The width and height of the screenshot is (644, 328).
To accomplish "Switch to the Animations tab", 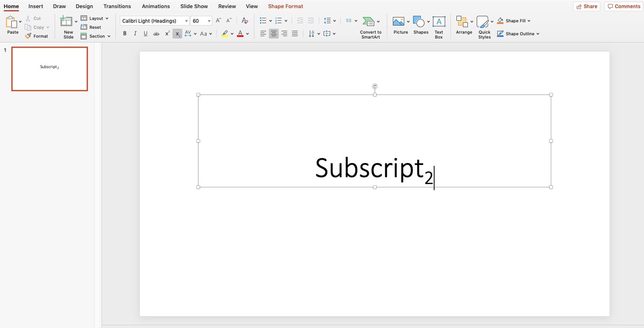I will (x=155, y=6).
